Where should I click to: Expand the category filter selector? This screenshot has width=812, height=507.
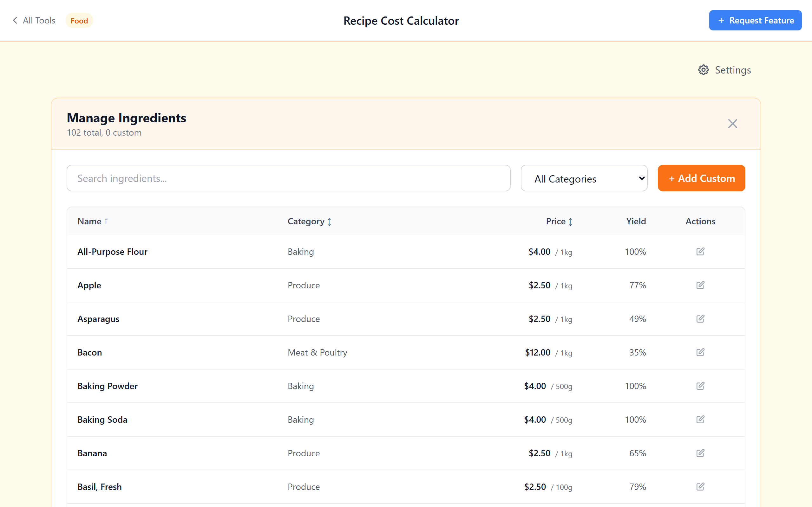coord(584,178)
